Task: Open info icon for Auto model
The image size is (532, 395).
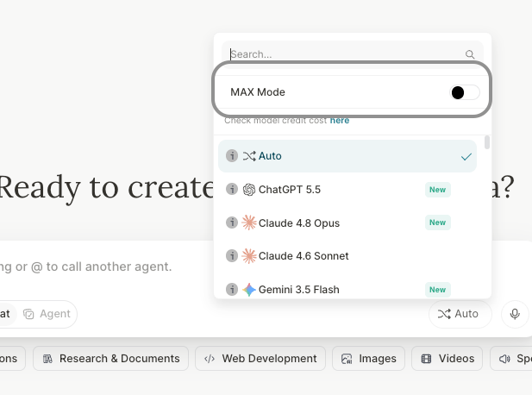Action: coord(232,156)
